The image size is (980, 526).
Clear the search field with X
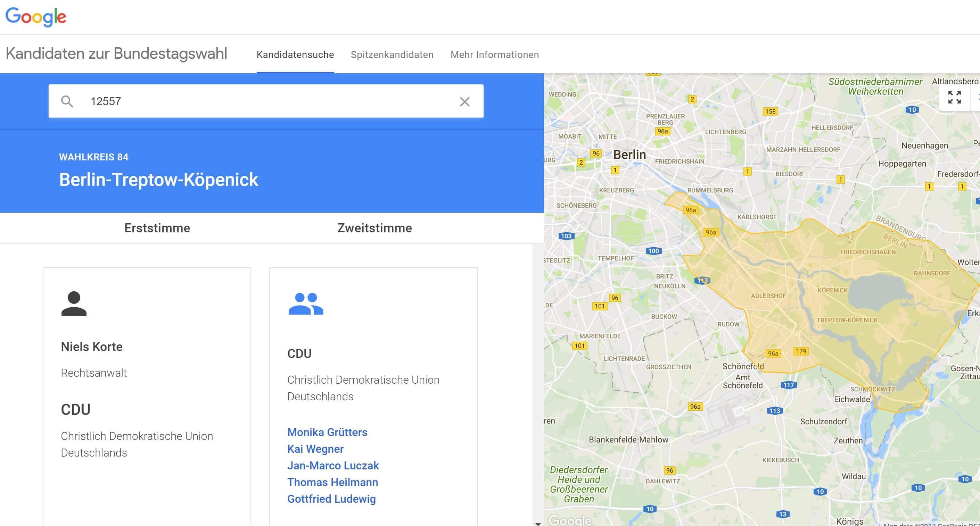click(464, 101)
